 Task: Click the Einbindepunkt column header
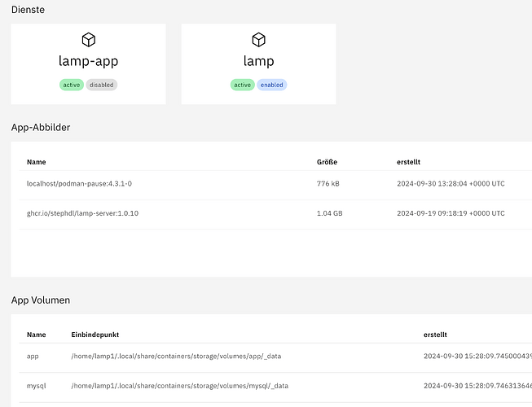point(95,335)
